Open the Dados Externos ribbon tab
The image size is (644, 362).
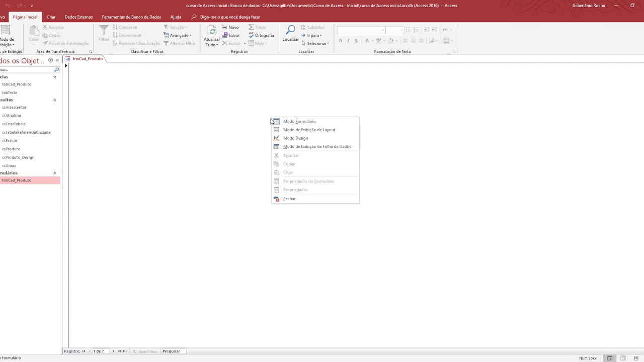78,17
